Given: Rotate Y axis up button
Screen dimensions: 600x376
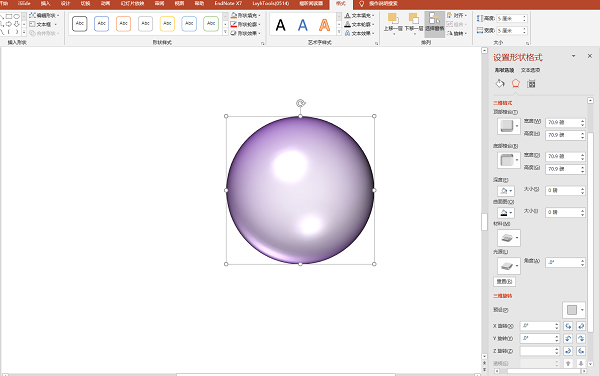Looking at the screenshot, I should [568, 339].
